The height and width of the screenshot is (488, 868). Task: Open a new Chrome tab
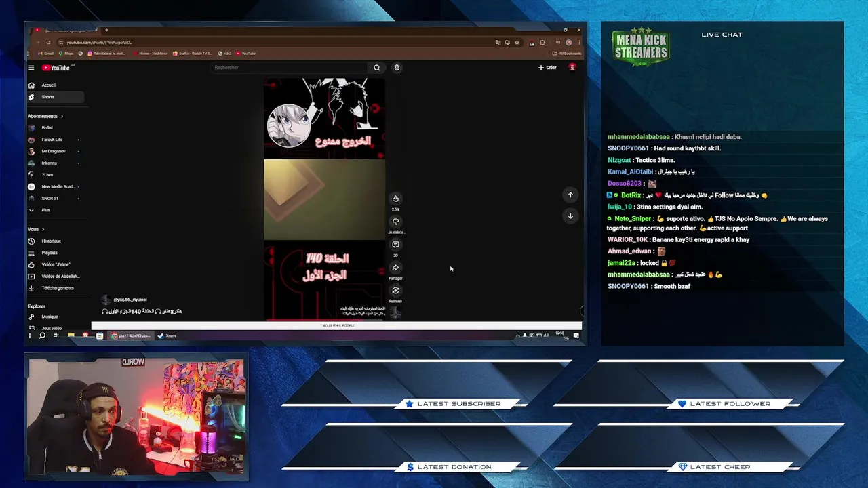coord(106,30)
